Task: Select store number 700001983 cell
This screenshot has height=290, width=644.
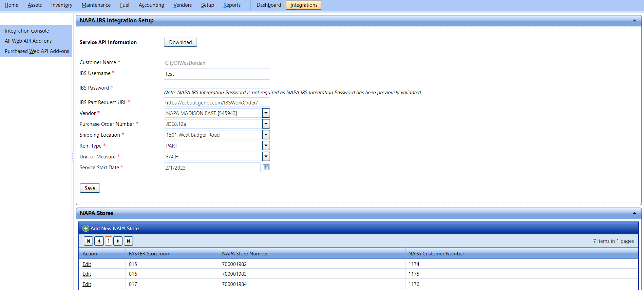Action: (x=312, y=274)
